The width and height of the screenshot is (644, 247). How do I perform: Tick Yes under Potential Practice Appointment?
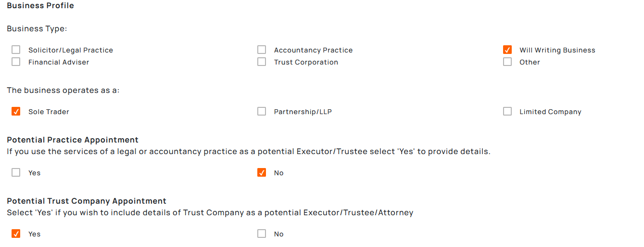tap(16, 172)
